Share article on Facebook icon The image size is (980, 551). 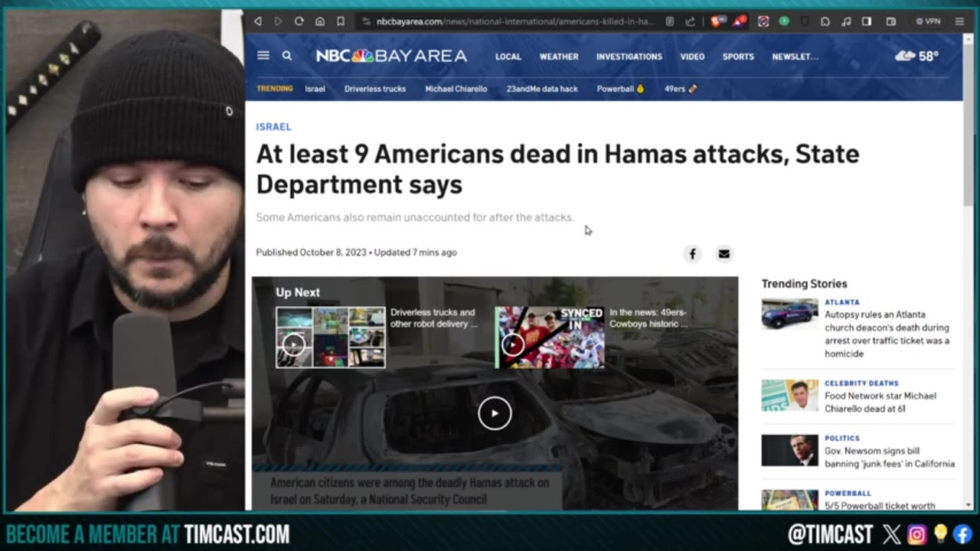(x=692, y=254)
